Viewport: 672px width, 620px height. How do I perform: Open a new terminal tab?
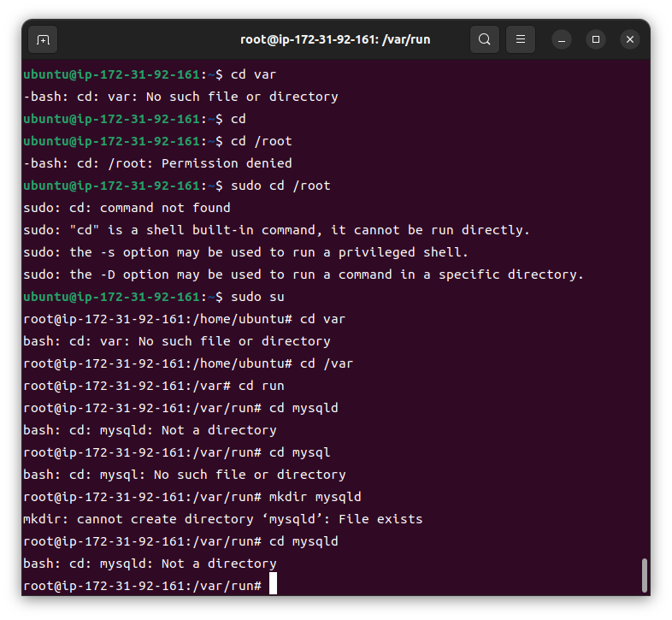(43, 40)
